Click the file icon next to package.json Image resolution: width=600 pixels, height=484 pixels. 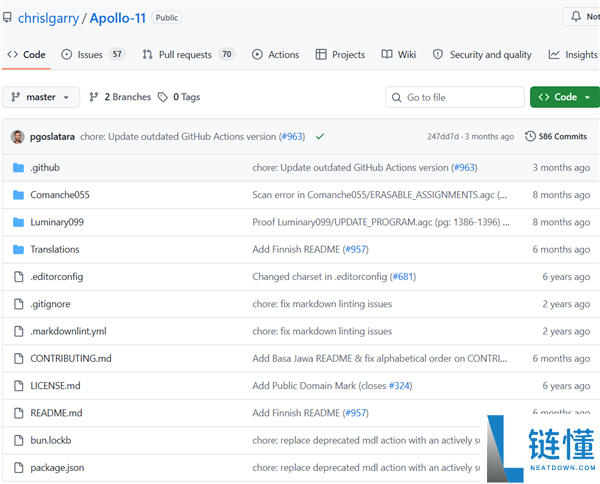click(x=18, y=468)
